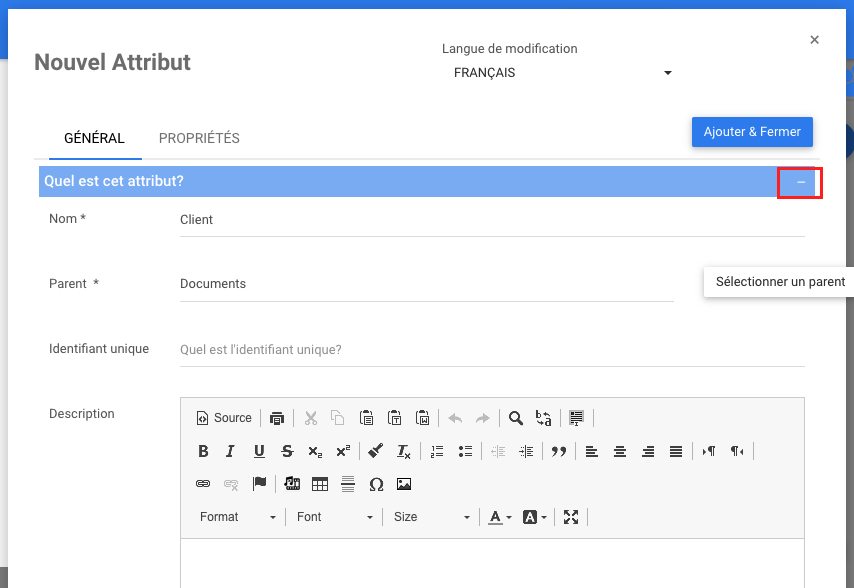
Task: Insert an image in description
Action: click(404, 484)
